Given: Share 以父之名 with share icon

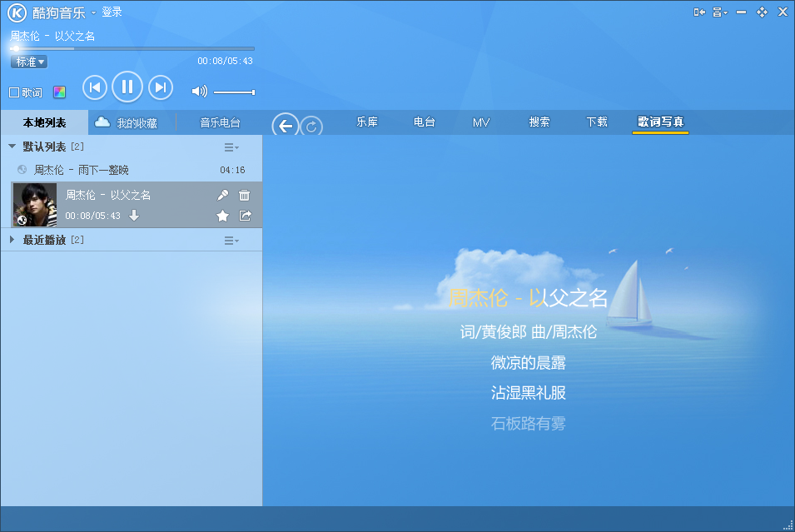Looking at the screenshot, I should 245,216.
